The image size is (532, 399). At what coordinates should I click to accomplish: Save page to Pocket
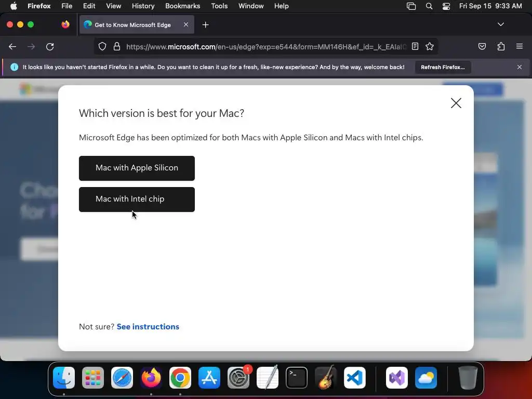pyautogui.click(x=482, y=46)
